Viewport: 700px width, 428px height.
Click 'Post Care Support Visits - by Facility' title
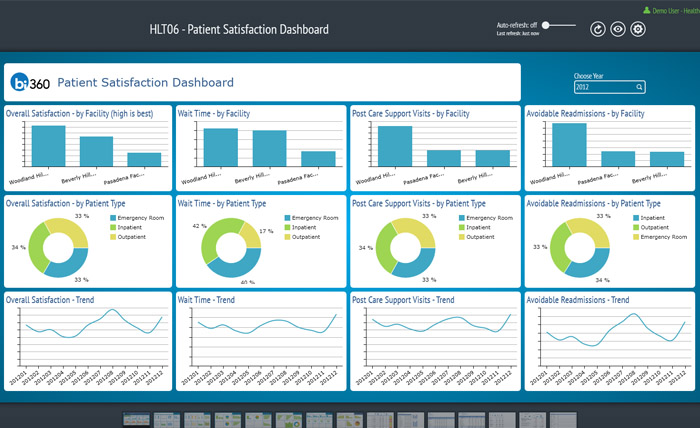click(x=411, y=114)
